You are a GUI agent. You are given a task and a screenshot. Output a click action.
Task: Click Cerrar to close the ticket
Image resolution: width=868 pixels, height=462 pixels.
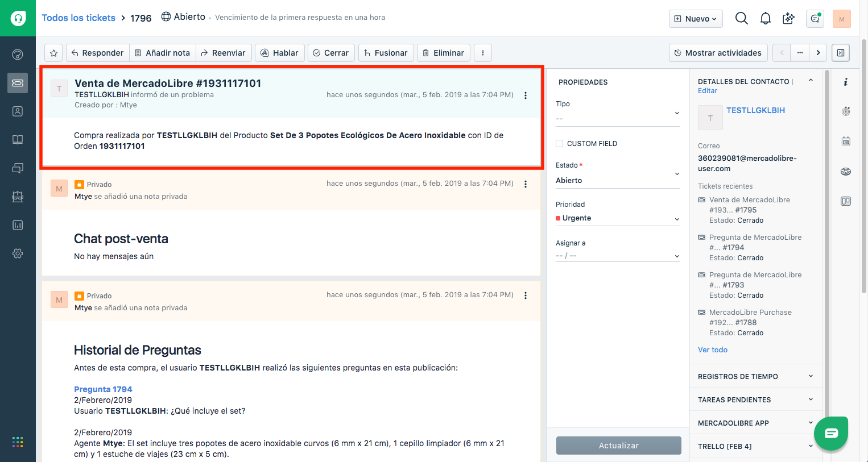click(x=331, y=53)
